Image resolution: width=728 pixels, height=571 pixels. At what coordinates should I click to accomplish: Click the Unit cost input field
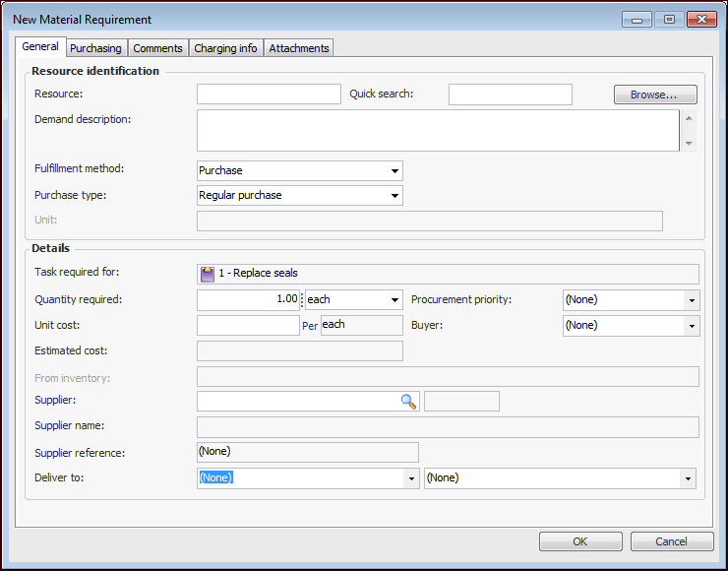[x=248, y=326]
